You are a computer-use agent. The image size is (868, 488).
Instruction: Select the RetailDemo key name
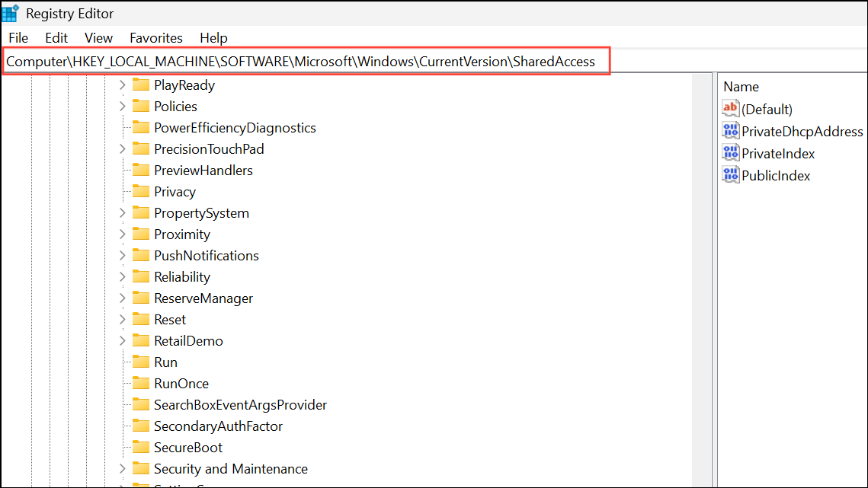188,340
